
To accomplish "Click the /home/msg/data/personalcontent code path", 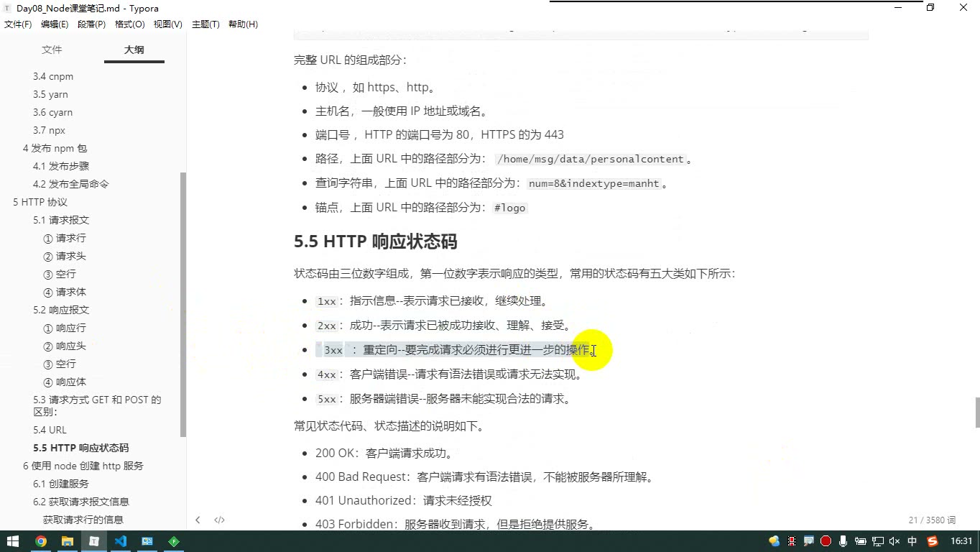I will pyautogui.click(x=591, y=160).
